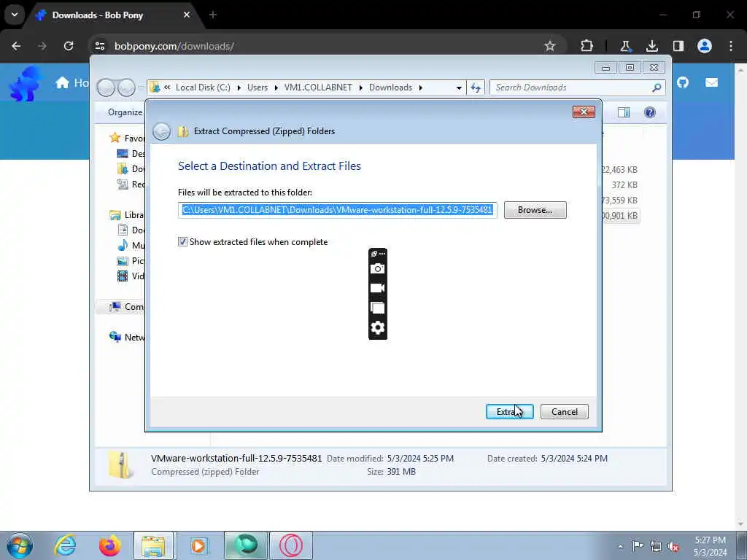Click the Explorer forward navigation button
The image size is (747, 560).
(x=126, y=87)
